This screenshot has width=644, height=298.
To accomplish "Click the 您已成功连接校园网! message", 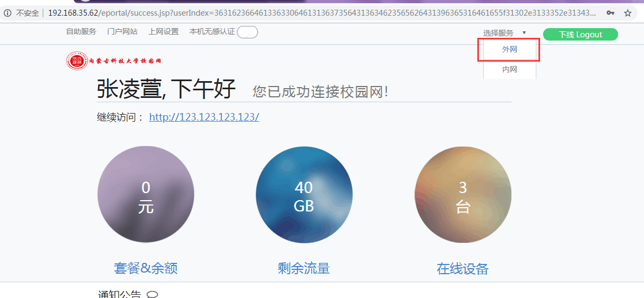I will pos(320,91).
